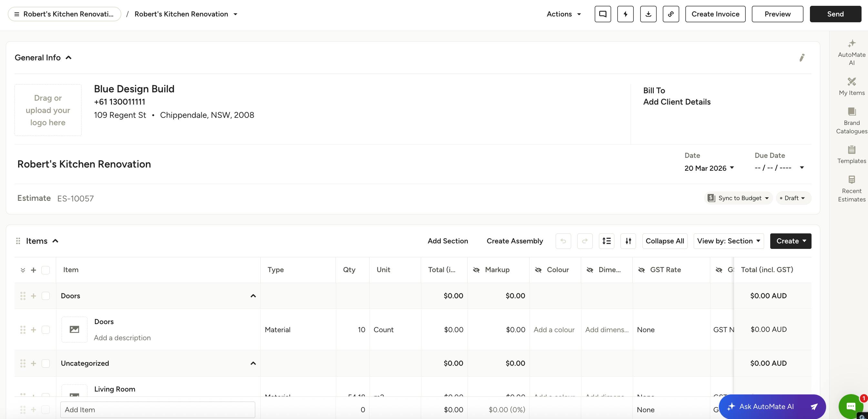Click the Add Item input field

[x=157, y=410]
